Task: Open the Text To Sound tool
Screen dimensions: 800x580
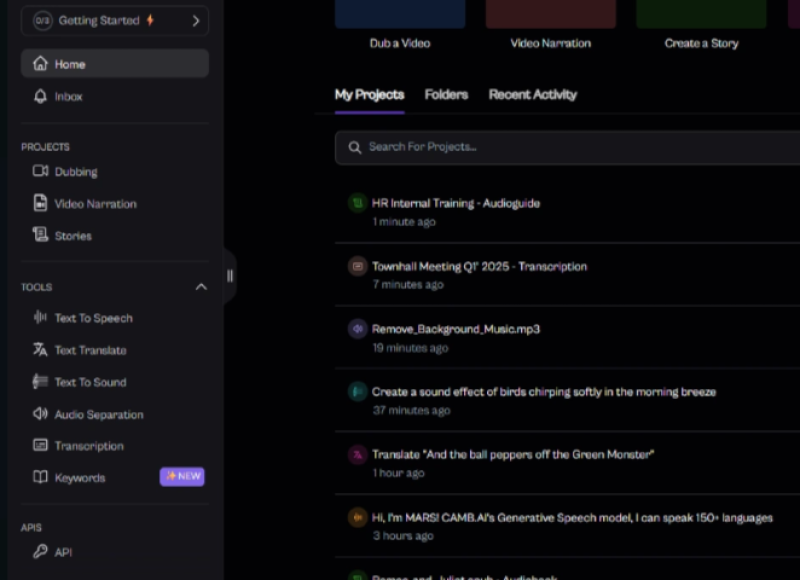Action: 90,382
